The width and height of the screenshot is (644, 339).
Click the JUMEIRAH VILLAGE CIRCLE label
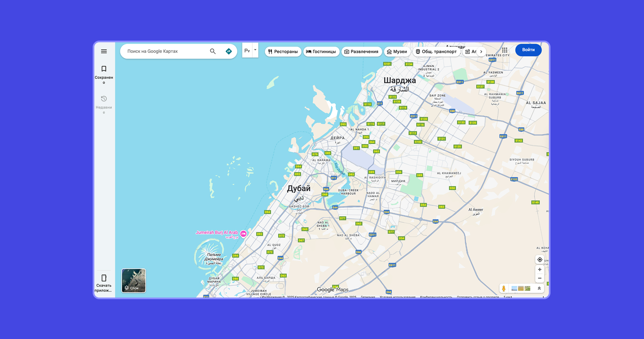click(x=259, y=292)
